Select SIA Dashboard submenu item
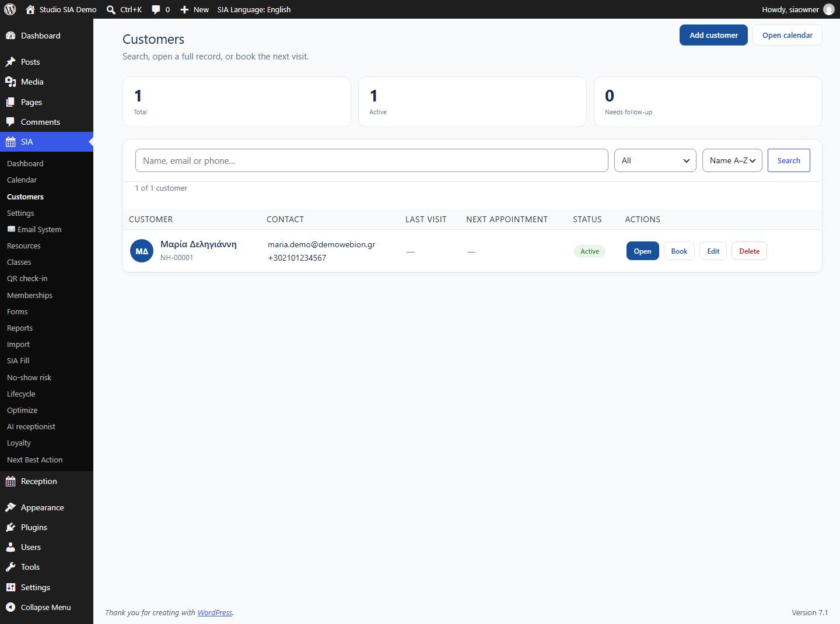This screenshot has width=840, height=624. [x=25, y=163]
